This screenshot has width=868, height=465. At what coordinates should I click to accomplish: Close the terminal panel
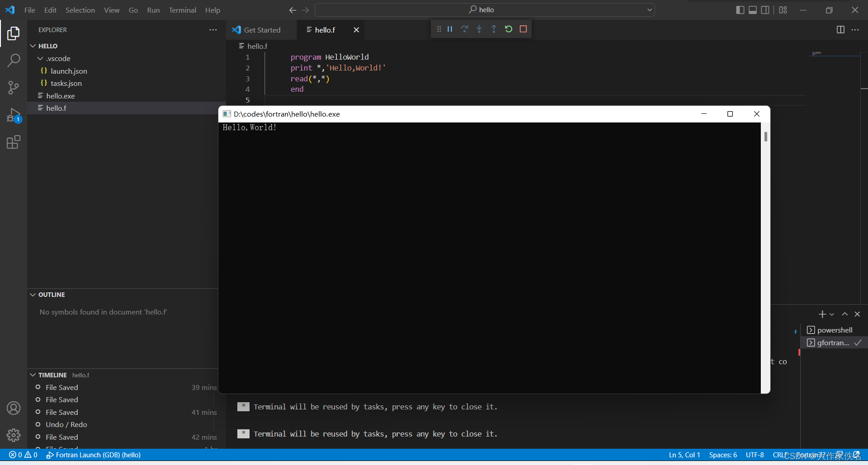857,314
